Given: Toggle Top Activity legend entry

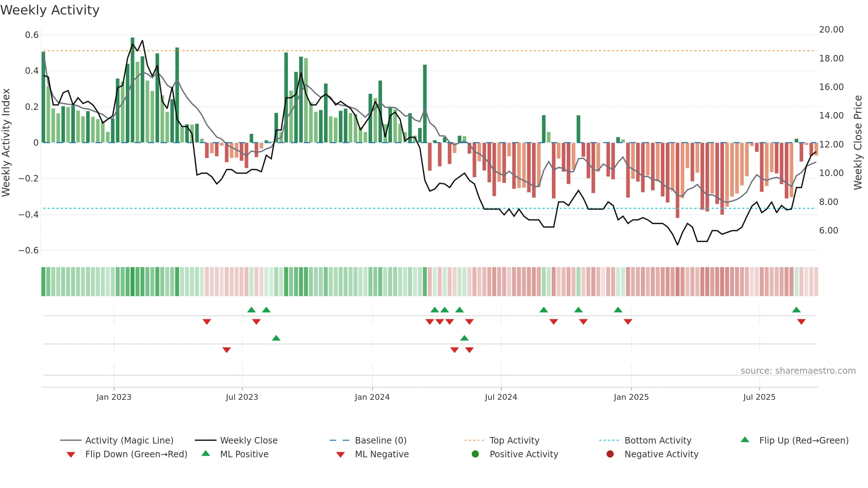Looking at the screenshot, I should [502, 440].
